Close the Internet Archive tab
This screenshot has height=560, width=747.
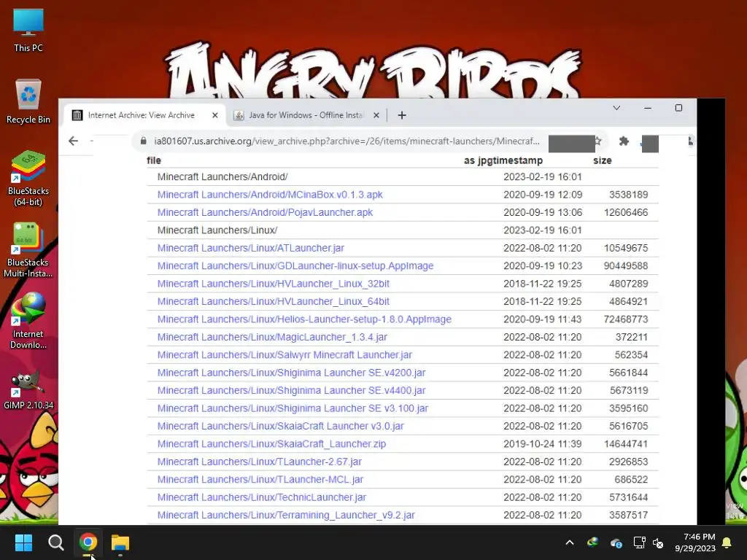coord(215,115)
